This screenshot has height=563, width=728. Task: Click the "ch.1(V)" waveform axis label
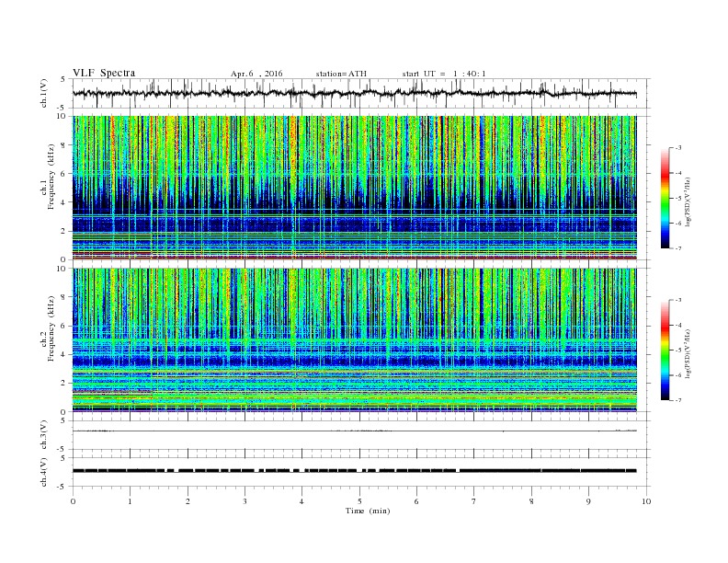coord(44,93)
